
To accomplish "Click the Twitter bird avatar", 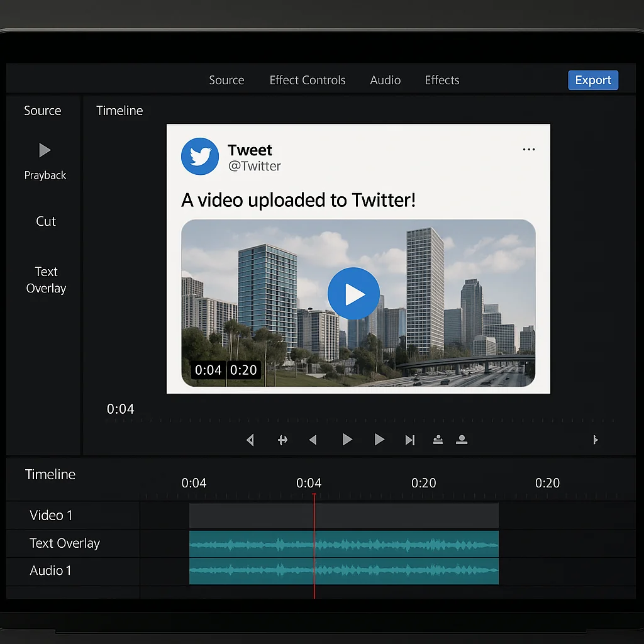I will tap(200, 156).
